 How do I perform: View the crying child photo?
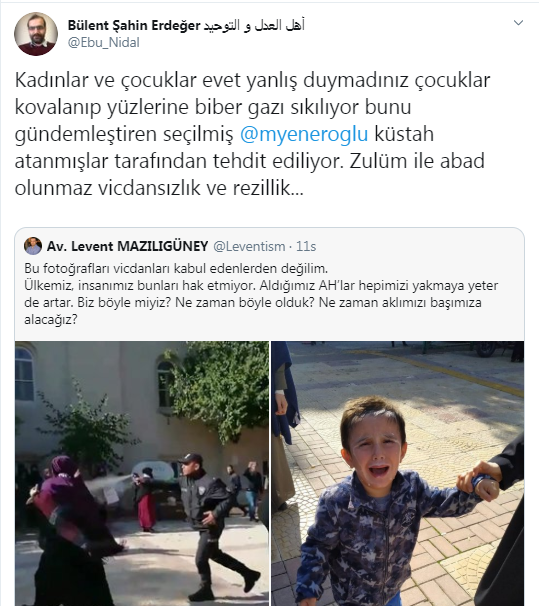point(398,473)
